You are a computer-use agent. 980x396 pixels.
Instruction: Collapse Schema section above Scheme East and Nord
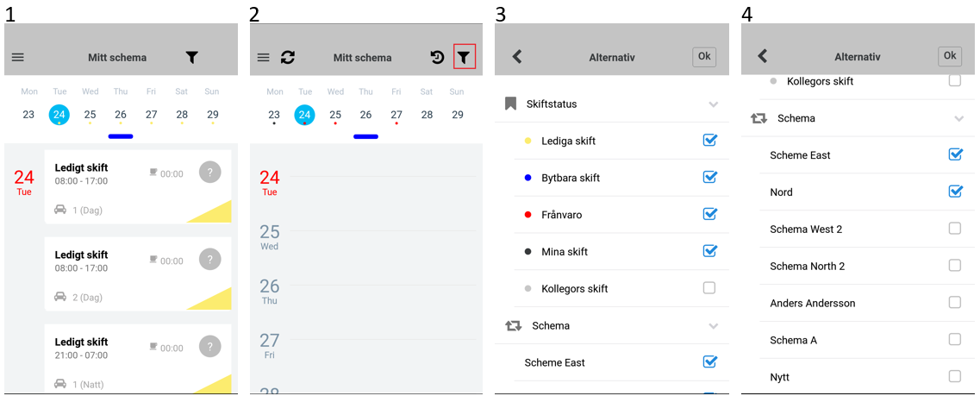pos(958,118)
